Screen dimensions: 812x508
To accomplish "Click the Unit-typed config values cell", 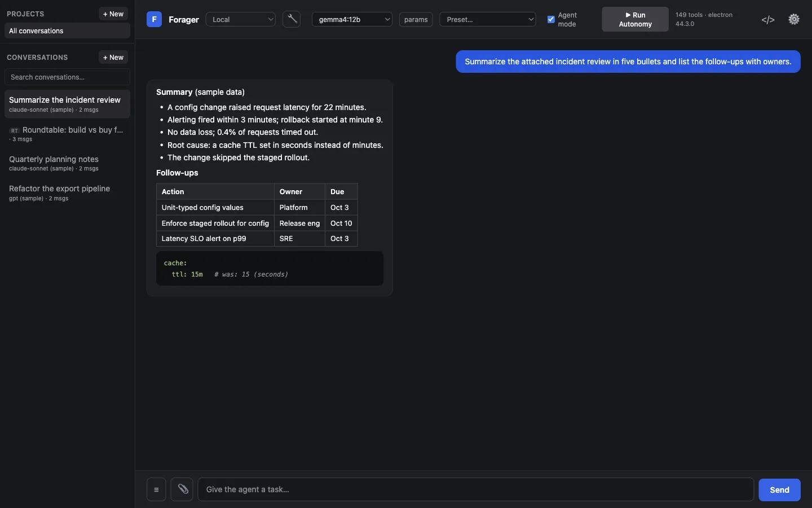I will [x=215, y=207].
